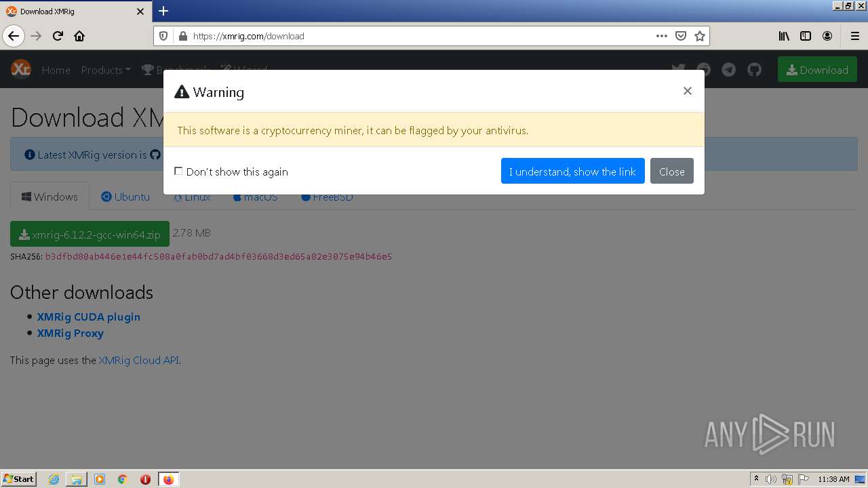This screenshot has height=488, width=868.
Task: Launch Opera from taskbar
Action: [145, 479]
